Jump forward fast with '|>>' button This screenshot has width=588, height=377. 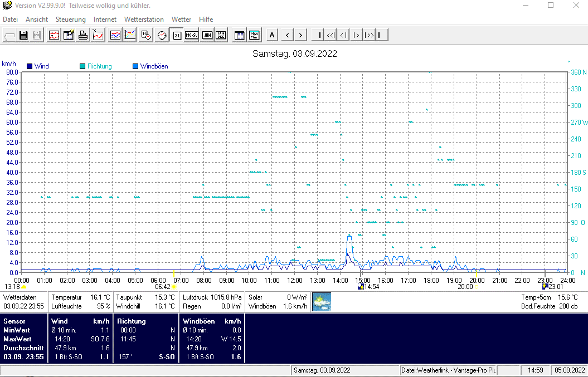368,35
